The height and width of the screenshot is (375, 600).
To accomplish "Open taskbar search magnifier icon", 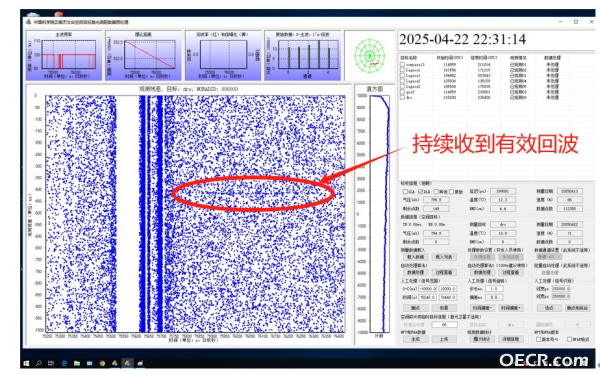I will click(x=39, y=363).
